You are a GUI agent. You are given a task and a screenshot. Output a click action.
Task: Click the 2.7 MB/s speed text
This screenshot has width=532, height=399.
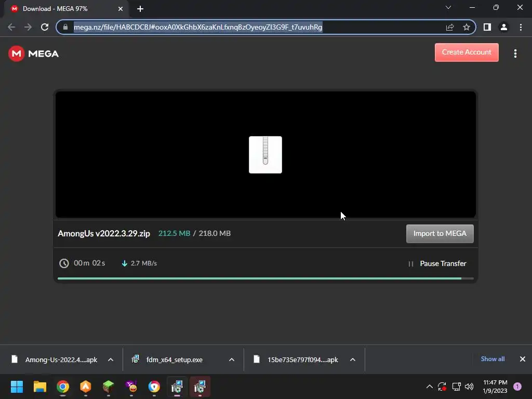point(143,263)
